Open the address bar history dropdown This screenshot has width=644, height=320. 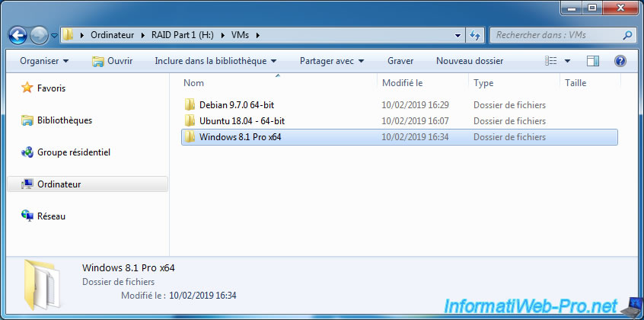[458, 36]
